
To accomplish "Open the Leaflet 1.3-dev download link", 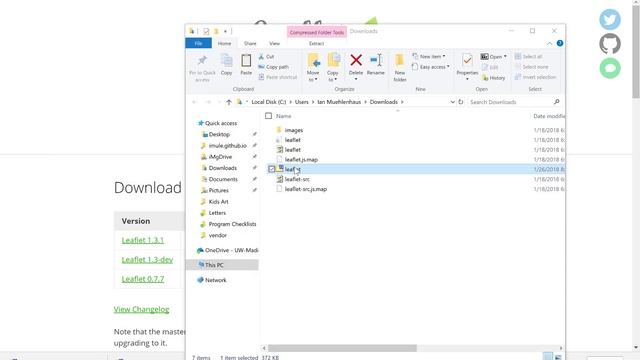I will tap(147, 260).
